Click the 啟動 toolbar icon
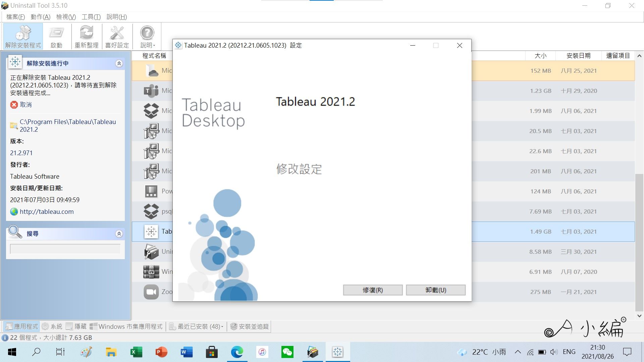 (56, 36)
